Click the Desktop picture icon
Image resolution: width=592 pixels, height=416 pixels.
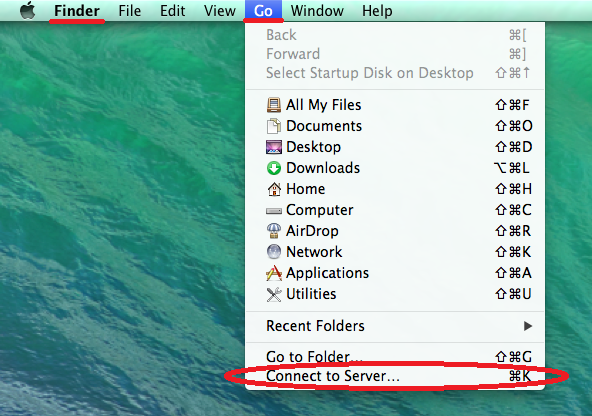pyautogui.click(x=274, y=147)
